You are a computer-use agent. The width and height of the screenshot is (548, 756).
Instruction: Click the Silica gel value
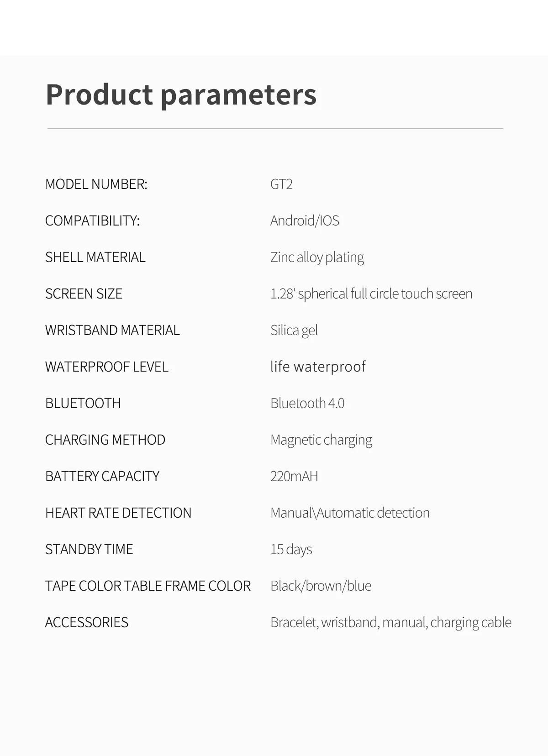pos(294,331)
